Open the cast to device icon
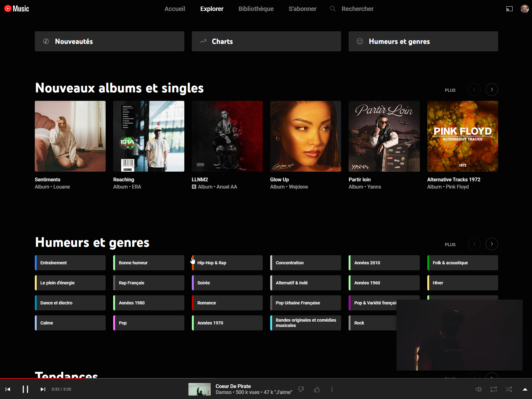This screenshot has height=399, width=532. 509,9
